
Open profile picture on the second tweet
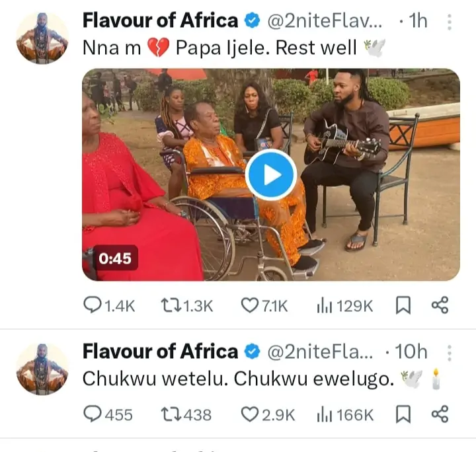coord(42,368)
